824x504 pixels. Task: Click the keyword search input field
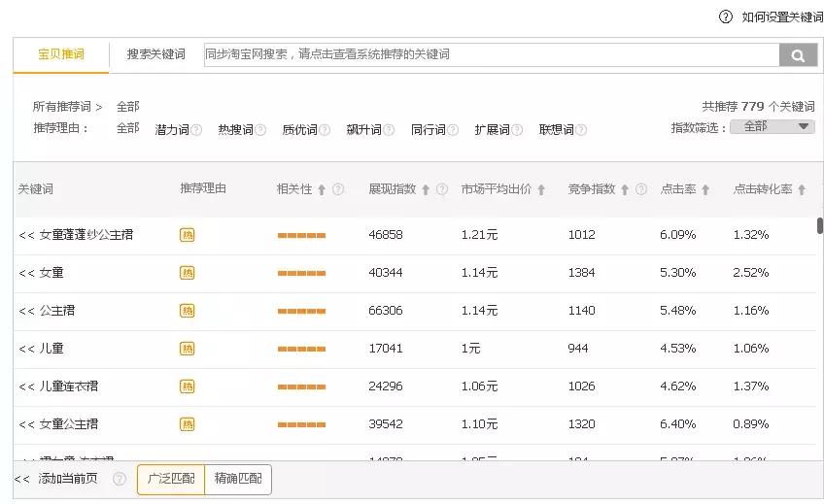tap(492, 54)
